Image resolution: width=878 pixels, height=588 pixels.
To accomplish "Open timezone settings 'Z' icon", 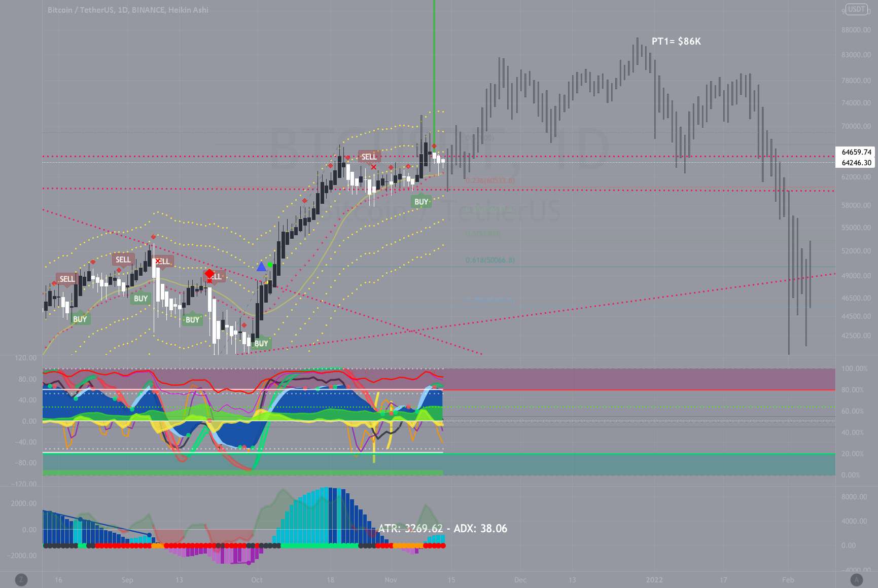I will click(21, 579).
